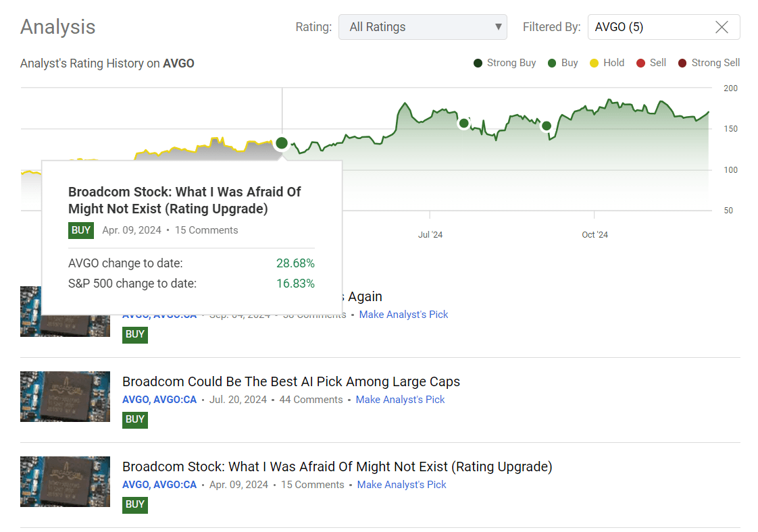758x532 pixels.
Task: Open the Analysis section heading
Action: [x=57, y=26]
